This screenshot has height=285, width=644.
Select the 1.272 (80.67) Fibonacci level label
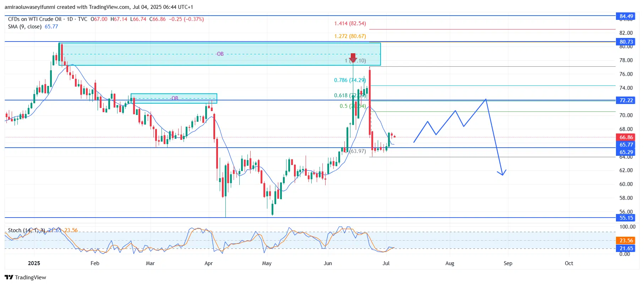coord(350,36)
